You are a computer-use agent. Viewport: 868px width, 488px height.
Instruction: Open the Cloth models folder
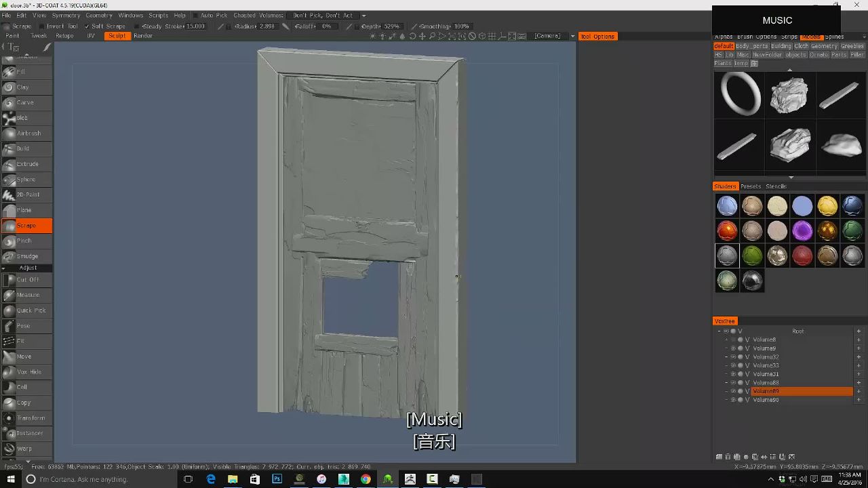tap(802, 46)
